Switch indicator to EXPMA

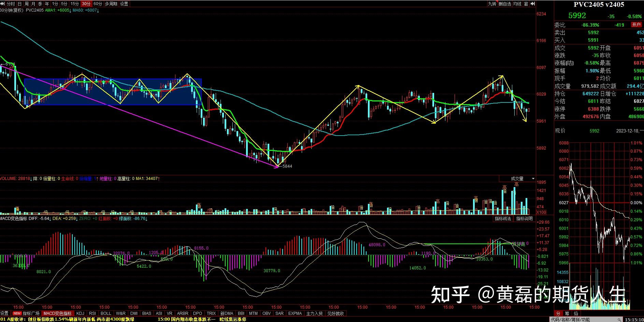pos(295,313)
